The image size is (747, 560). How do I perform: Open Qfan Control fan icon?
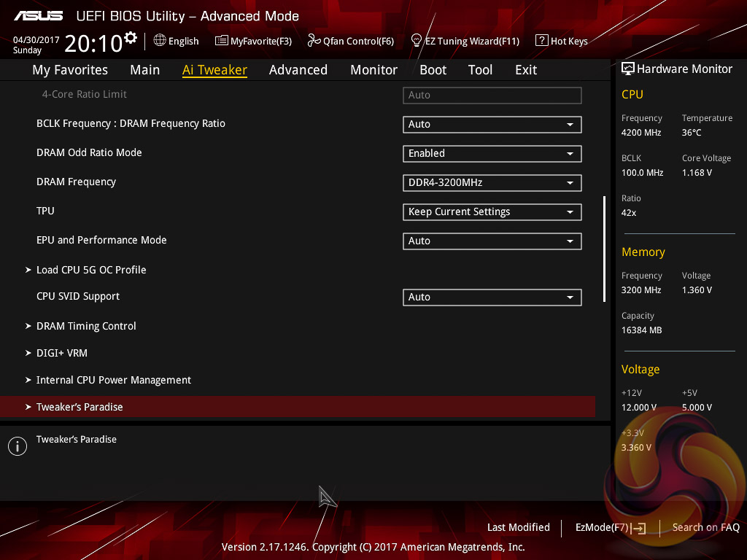pos(314,41)
